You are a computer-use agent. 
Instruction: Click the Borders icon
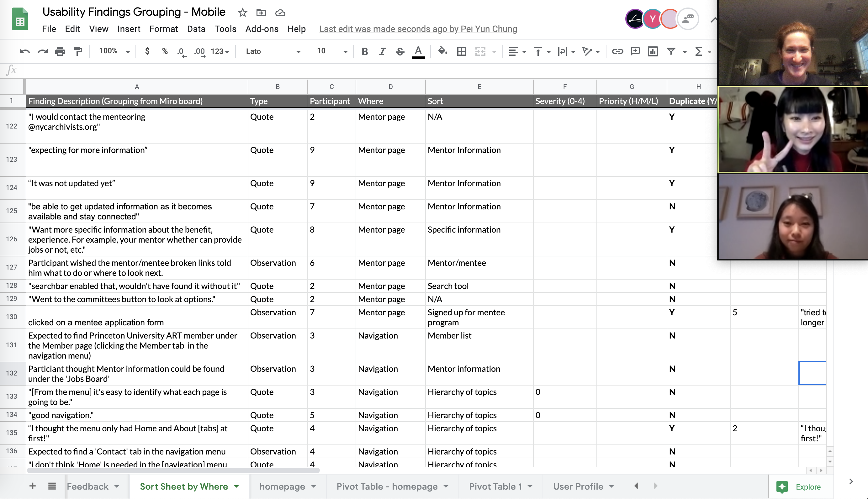(x=461, y=51)
